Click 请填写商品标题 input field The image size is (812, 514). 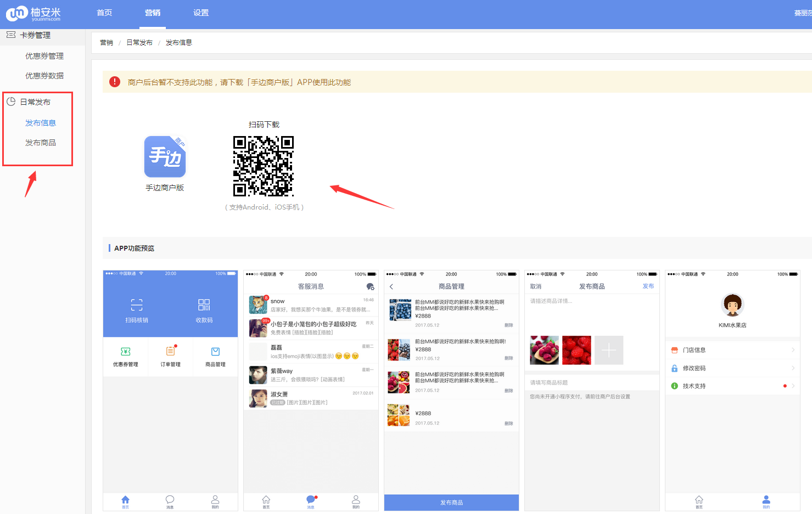[592, 382]
